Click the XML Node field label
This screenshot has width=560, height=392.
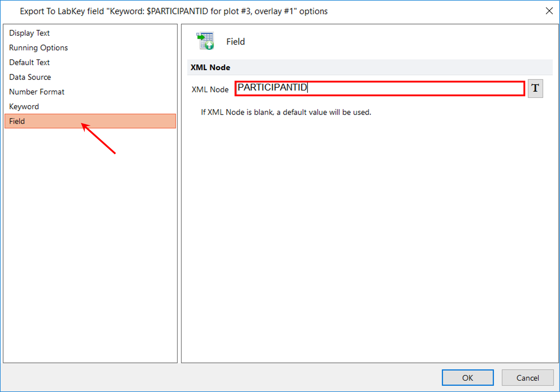tap(210, 89)
